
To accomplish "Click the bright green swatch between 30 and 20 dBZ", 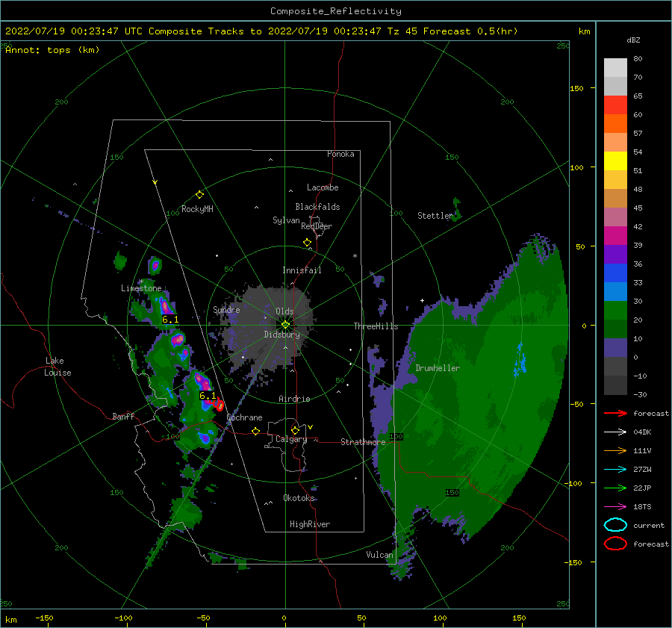I will [x=615, y=311].
